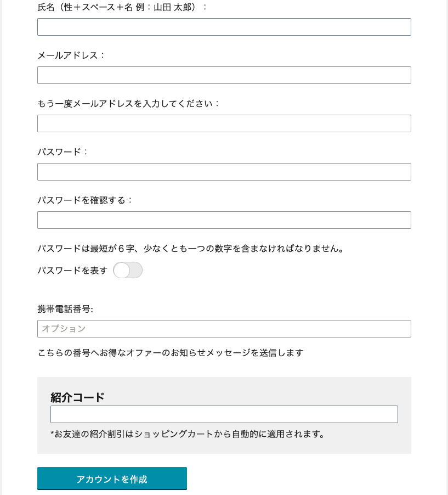Click the 携帯電話番号 label

click(65, 310)
